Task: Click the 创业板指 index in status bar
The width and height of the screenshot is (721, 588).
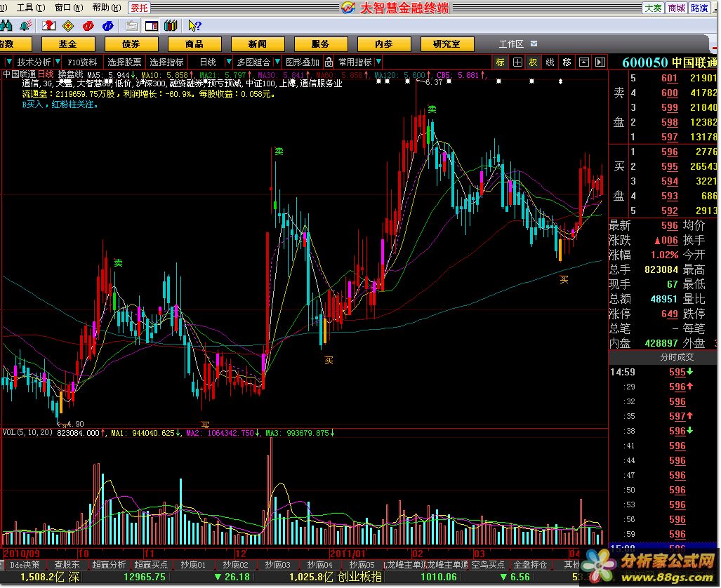Action: (359, 577)
